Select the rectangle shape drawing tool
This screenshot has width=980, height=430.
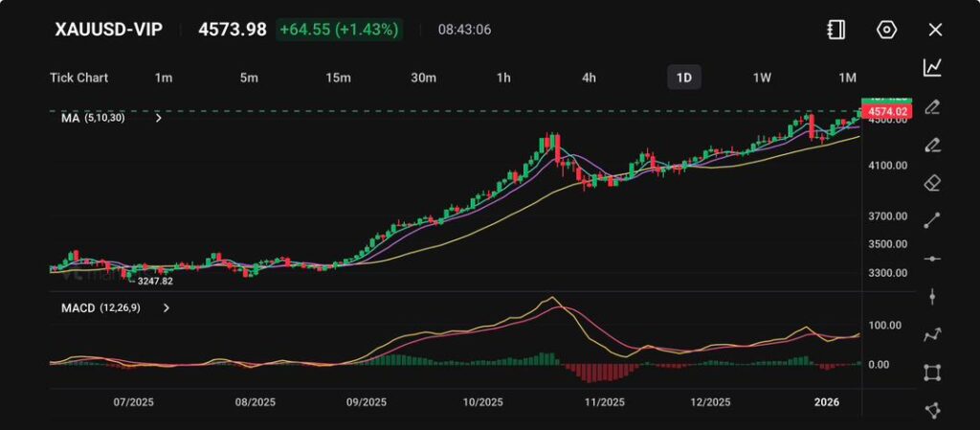pyautogui.click(x=932, y=373)
